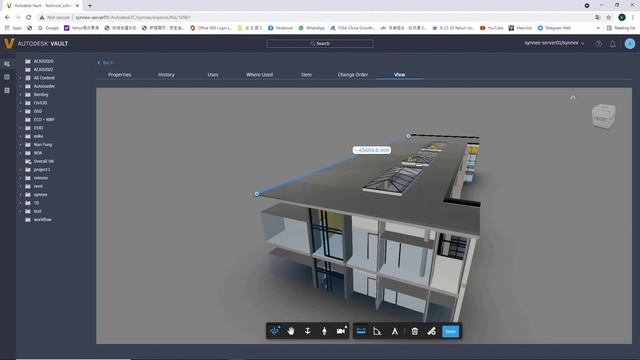This screenshot has width=640, height=360.
Task: Switch to the Change Order tab
Action: pyautogui.click(x=353, y=75)
